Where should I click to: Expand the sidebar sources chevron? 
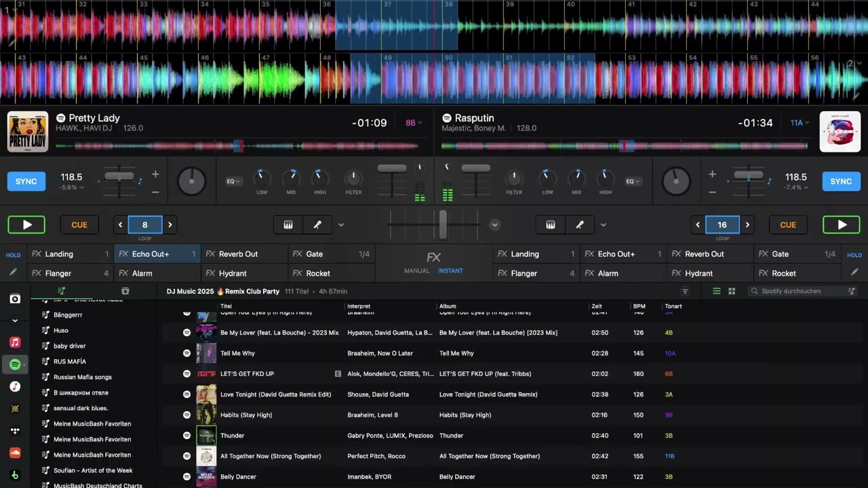pos(15,321)
